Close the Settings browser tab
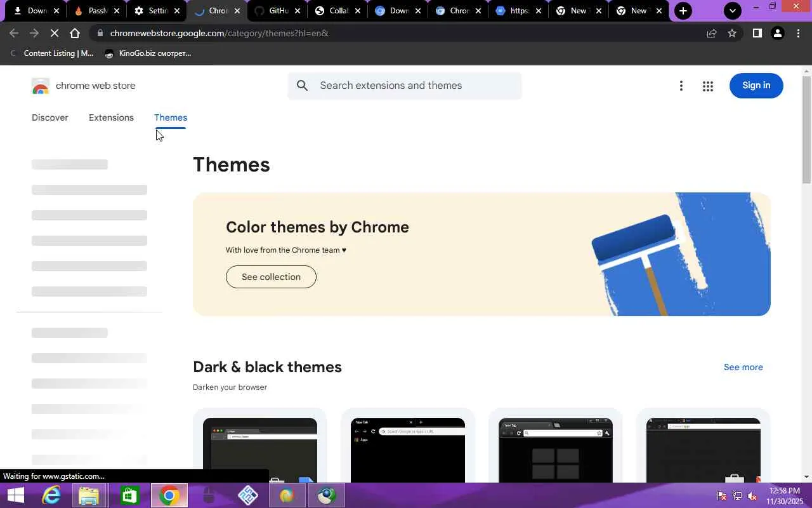The image size is (812, 508). coord(177,11)
